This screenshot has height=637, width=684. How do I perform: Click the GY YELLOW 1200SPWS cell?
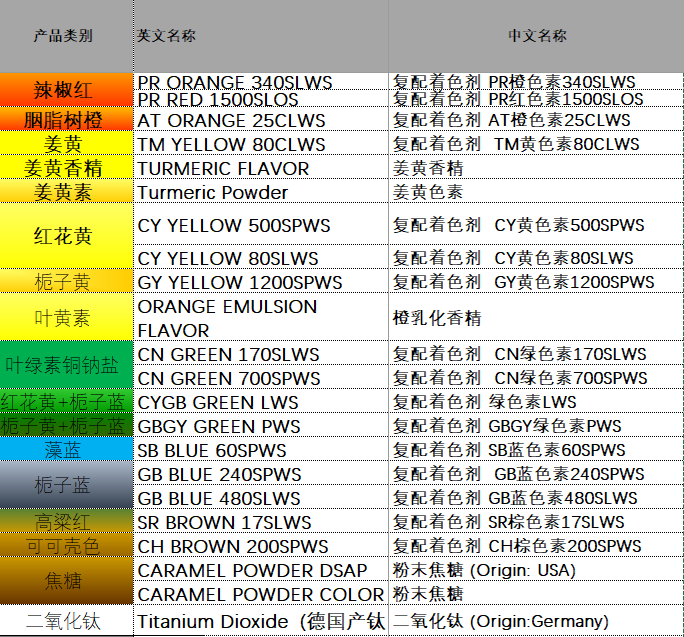(261, 281)
